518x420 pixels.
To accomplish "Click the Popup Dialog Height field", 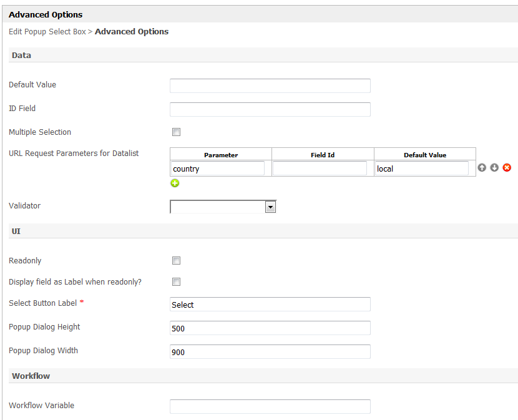I will [x=270, y=328].
